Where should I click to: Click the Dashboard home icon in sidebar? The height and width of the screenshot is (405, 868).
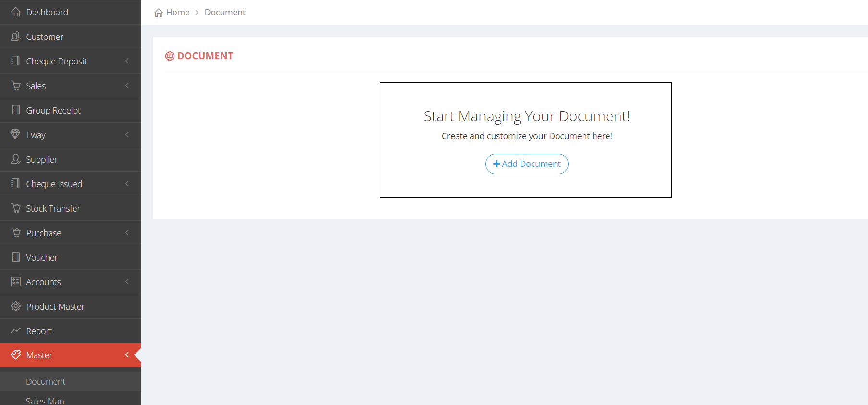[16, 12]
